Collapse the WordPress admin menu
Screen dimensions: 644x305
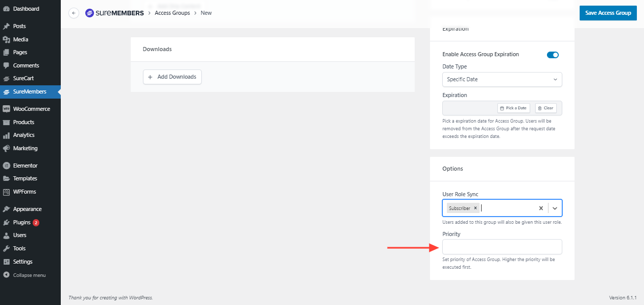[x=29, y=275]
